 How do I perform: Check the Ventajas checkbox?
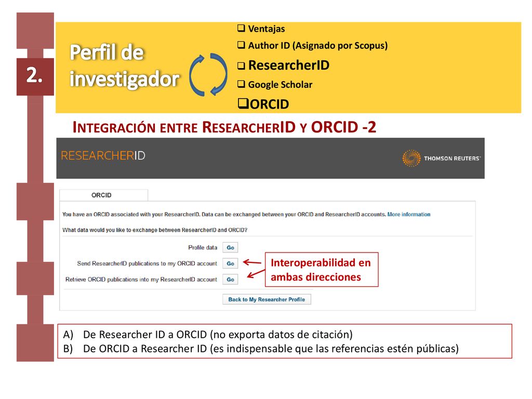241,28
